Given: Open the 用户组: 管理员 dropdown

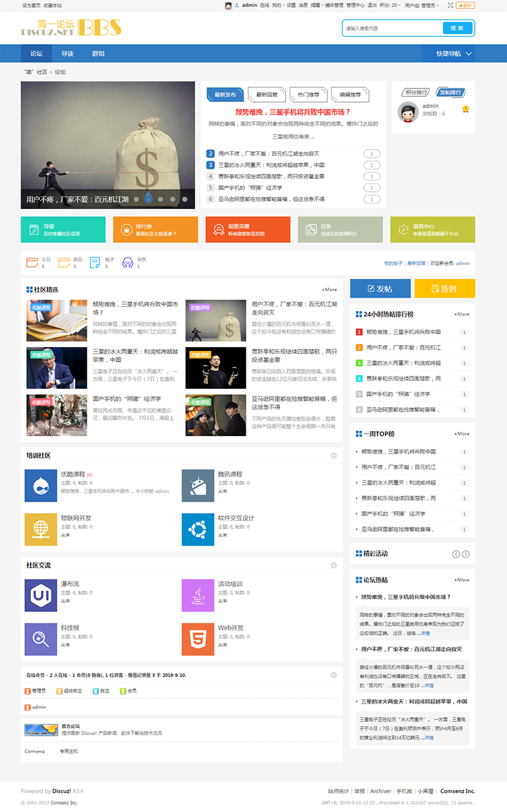Looking at the screenshot, I should [422, 5].
